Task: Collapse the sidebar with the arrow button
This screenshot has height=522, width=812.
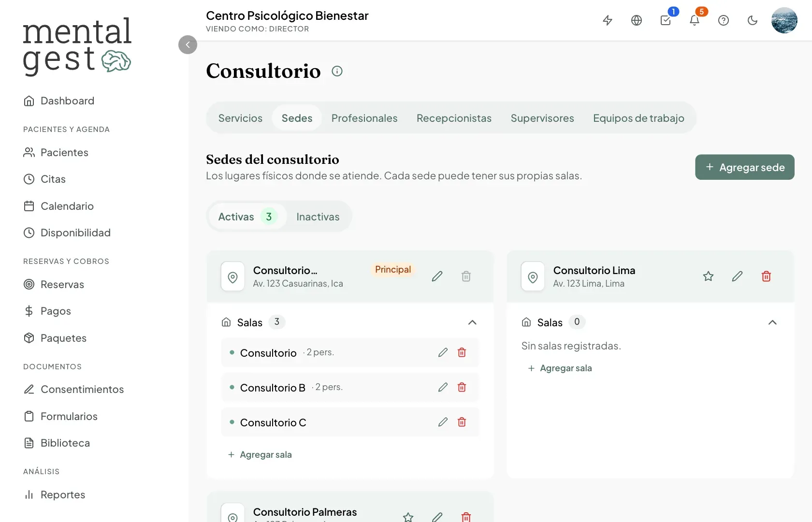Action: [x=188, y=44]
